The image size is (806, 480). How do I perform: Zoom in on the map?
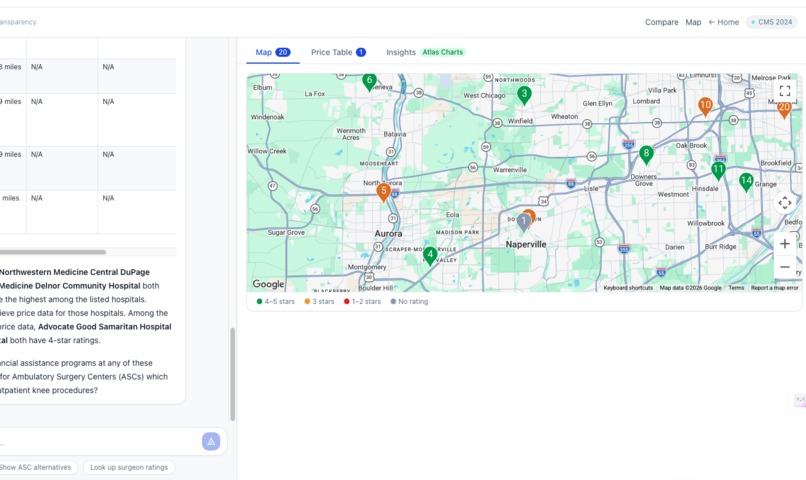[x=784, y=244]
